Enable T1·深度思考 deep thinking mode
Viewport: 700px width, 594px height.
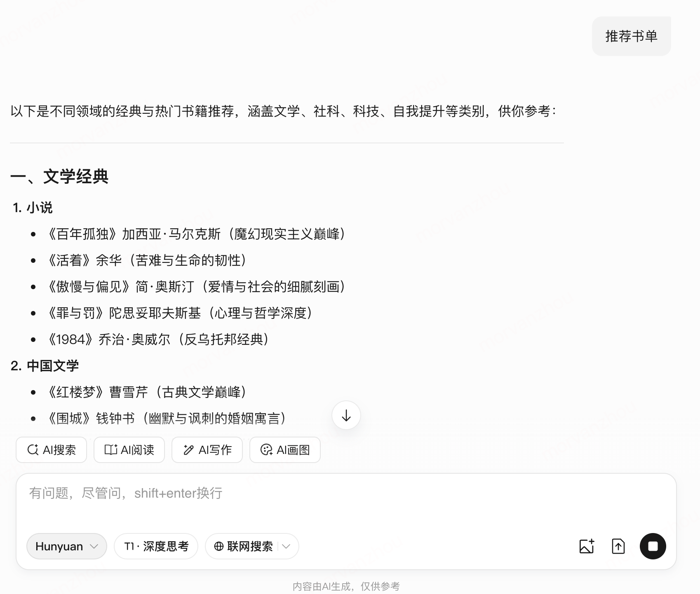pyautogui.click(x=156, y=546)
